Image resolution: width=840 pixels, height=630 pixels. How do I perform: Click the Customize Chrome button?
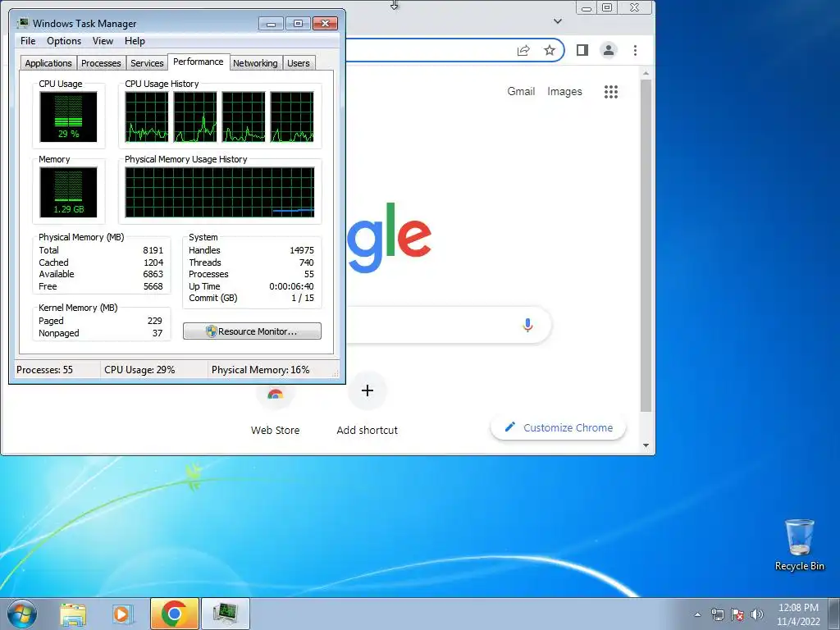point(558,427)
